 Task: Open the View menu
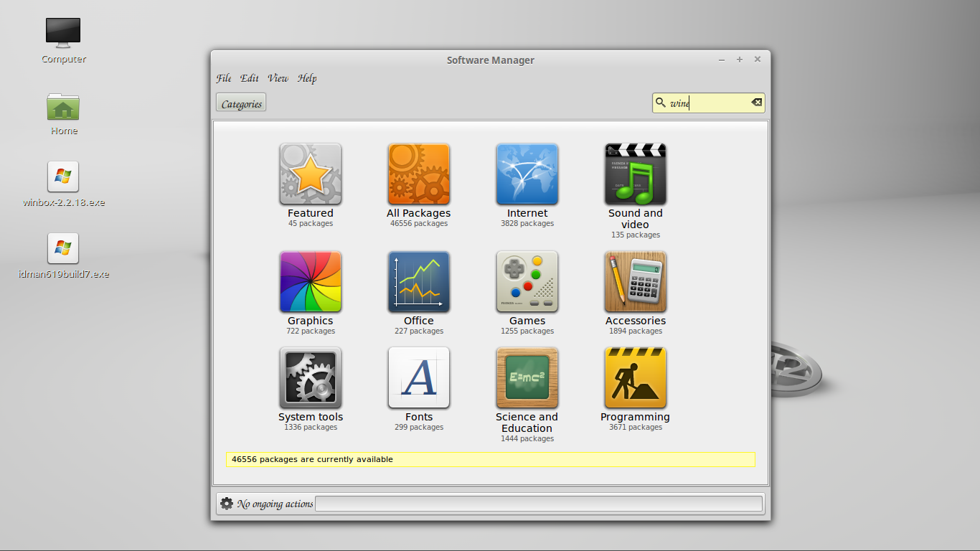[278, 78]
